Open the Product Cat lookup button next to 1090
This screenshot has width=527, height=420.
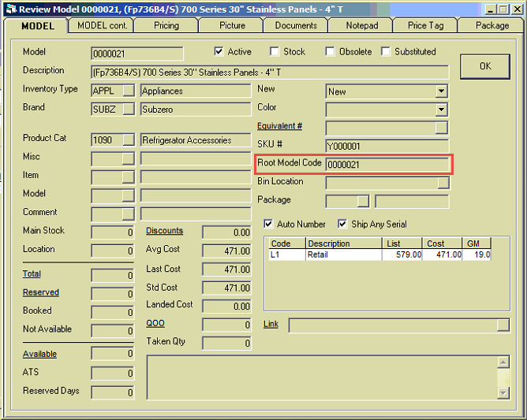[x=129, y=140]
